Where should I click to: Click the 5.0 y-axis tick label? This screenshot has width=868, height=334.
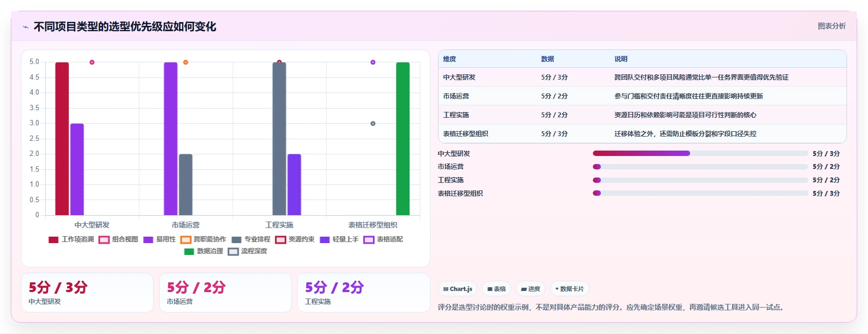coord(34,62)
